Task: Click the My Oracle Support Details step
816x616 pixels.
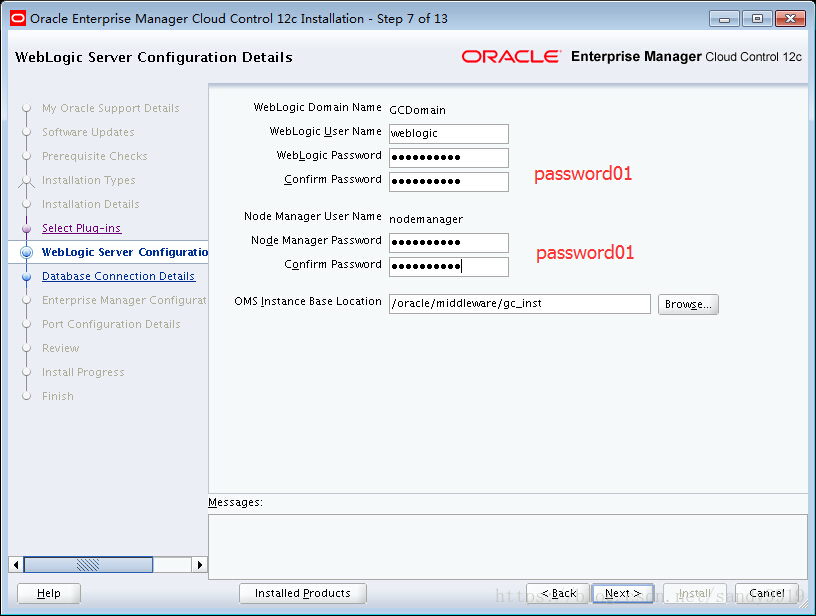Action: pos(111,108)
